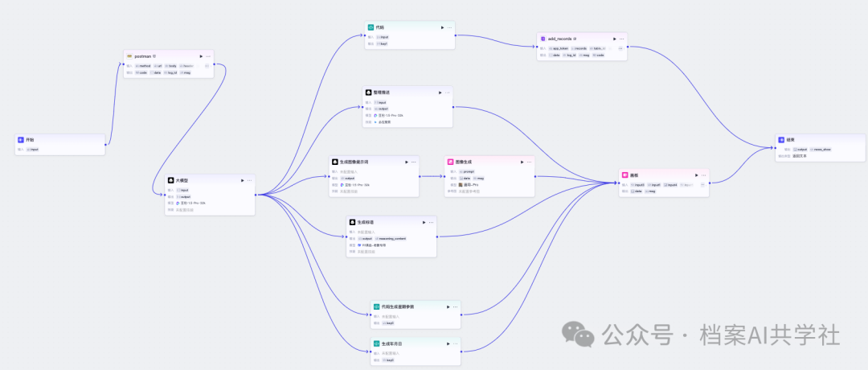Click the 结束 end node icon
The height and width of the screenshot is (370, 868).
(781, 140)
